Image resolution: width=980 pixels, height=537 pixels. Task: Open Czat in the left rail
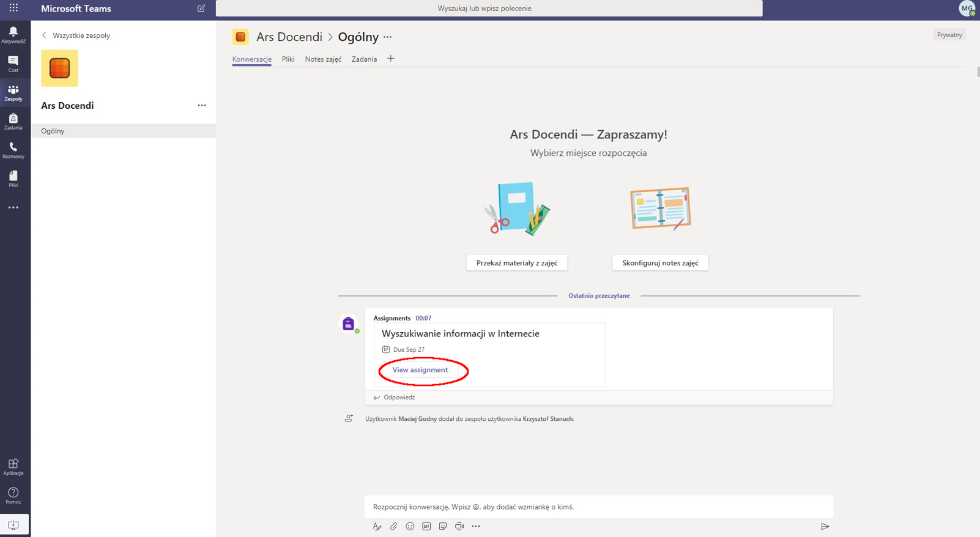13,64
